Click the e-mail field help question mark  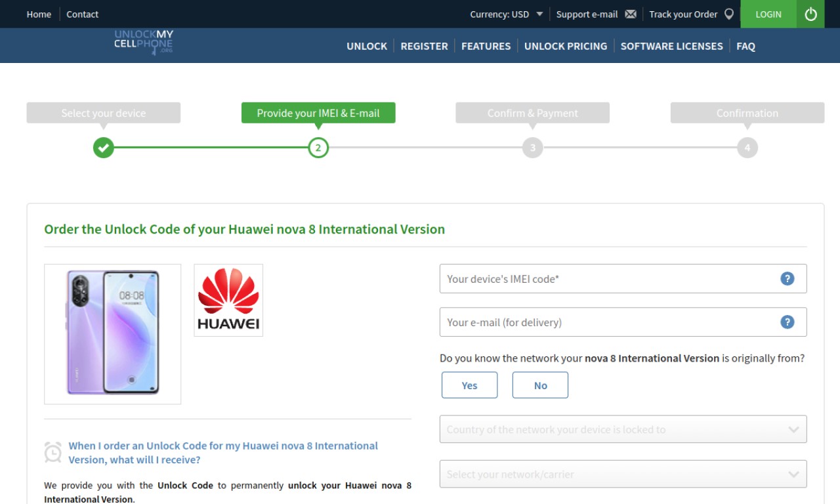(x=787, y=322)
